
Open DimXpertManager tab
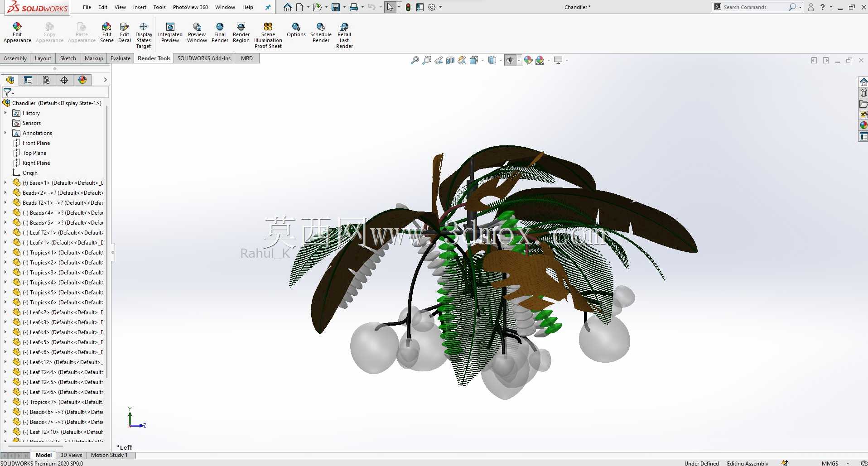tap(64, 80)
